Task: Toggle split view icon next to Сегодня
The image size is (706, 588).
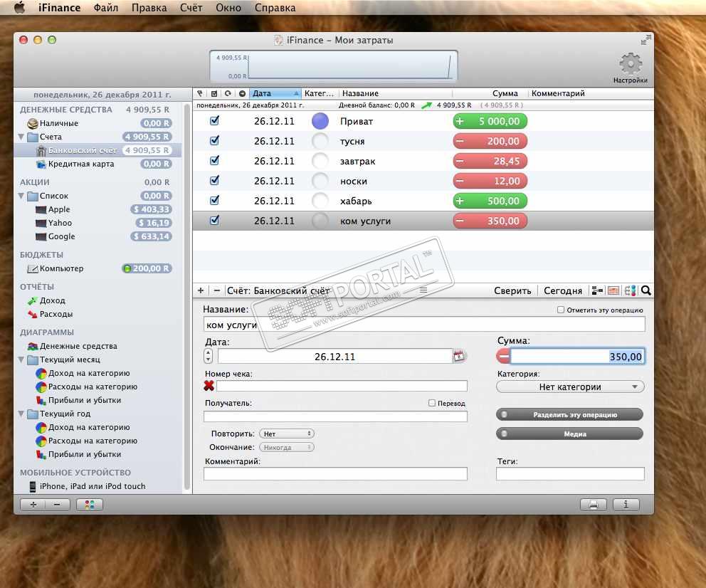Action: click(x=597, y=290)
